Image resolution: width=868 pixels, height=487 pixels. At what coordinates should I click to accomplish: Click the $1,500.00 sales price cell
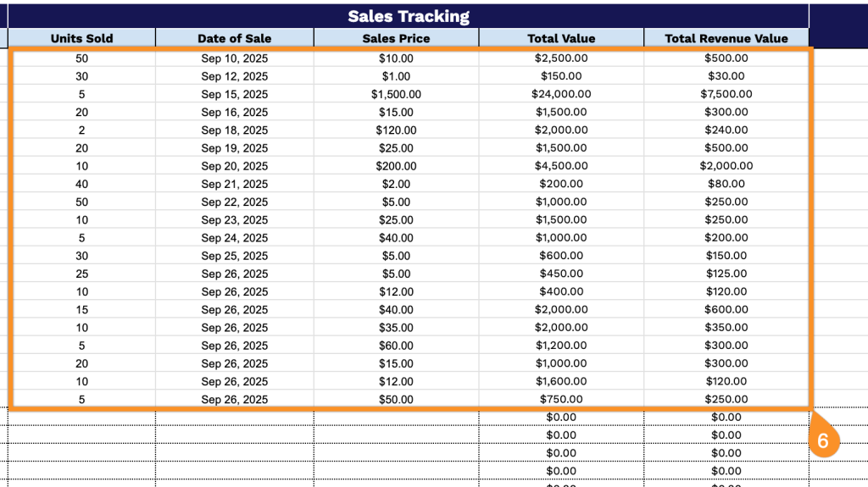396,94
